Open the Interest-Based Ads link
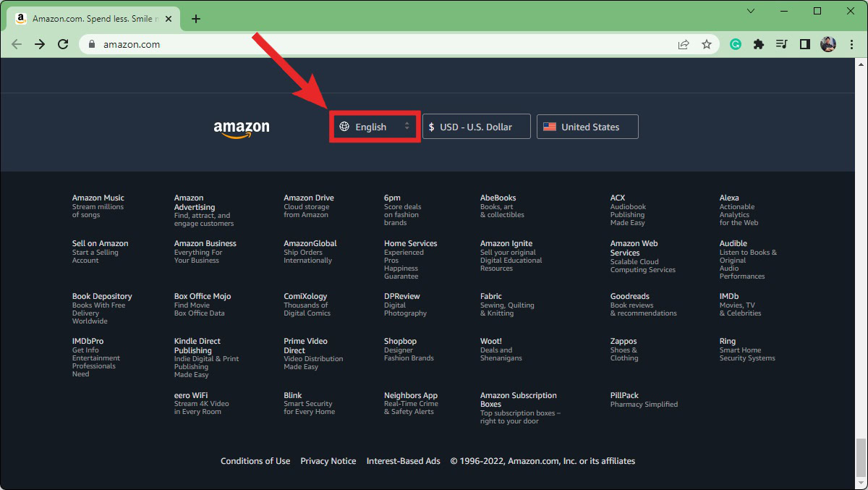This screenshot has width=868, height=490. pos(404,461)
